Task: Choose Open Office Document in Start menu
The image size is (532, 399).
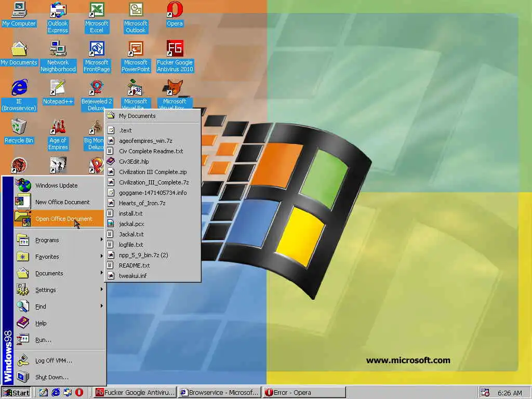Action: [x=59, y=219]
